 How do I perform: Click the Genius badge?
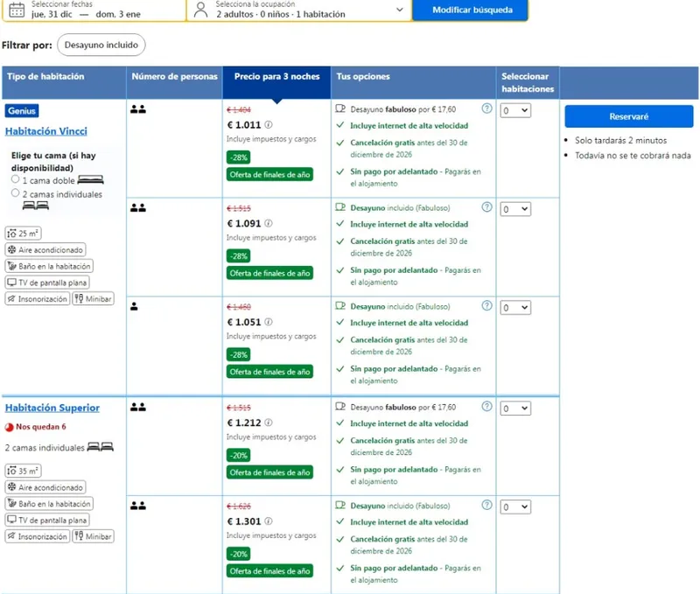click(x=22, y=111)
